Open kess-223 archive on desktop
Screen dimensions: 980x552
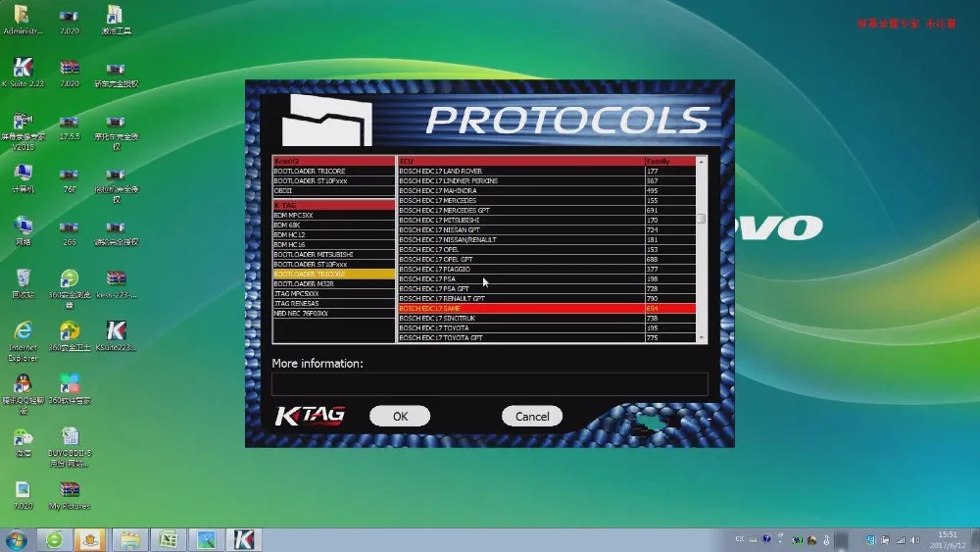click(x=116, y=282)
